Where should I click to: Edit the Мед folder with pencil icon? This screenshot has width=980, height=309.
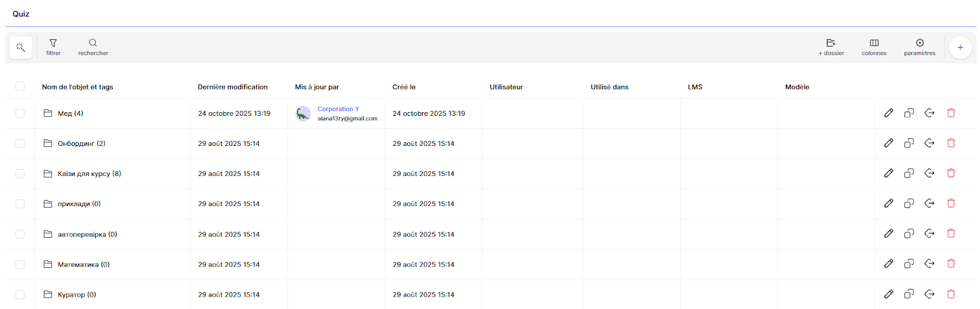[889, 113]
